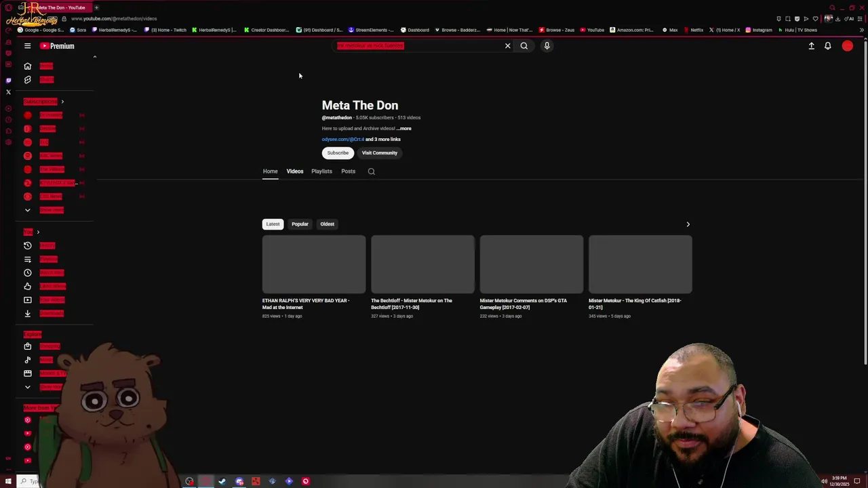Screen dimensions: 868x488
Task: Open the Instagram bookmark
Action: [759, 30]
